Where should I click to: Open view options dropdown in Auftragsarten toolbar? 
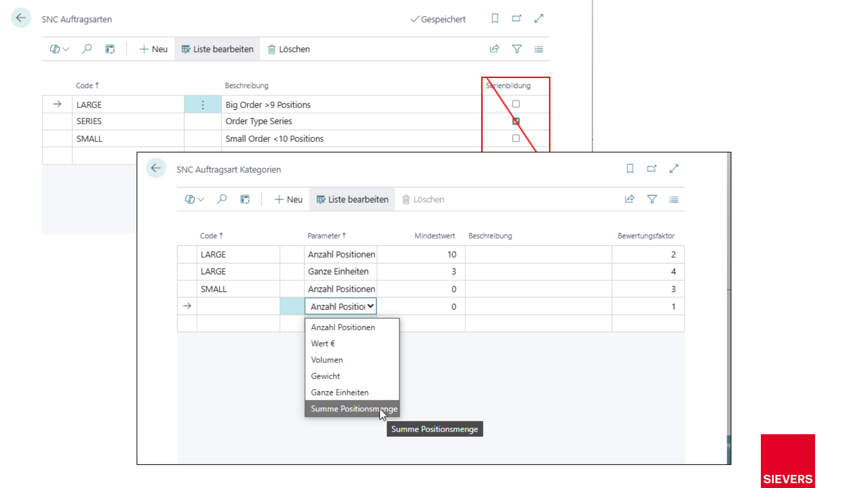click(x=59, y=49)
